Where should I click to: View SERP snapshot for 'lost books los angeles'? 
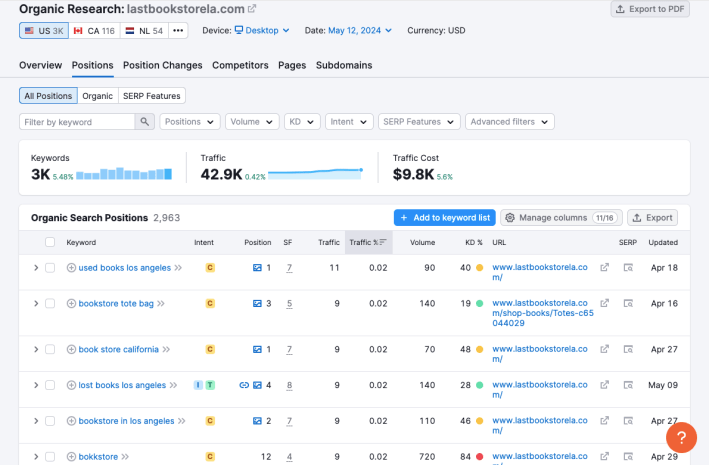tap(628, 385)
